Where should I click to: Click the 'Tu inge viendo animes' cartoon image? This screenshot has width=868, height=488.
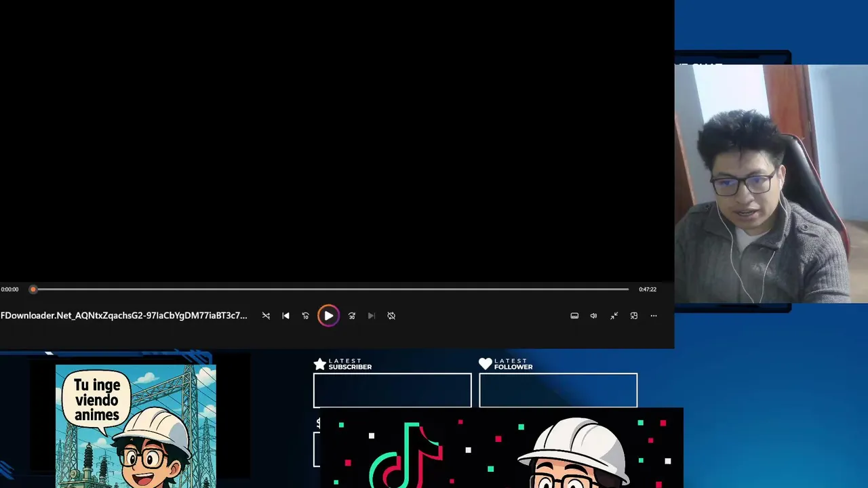[136, 426]
